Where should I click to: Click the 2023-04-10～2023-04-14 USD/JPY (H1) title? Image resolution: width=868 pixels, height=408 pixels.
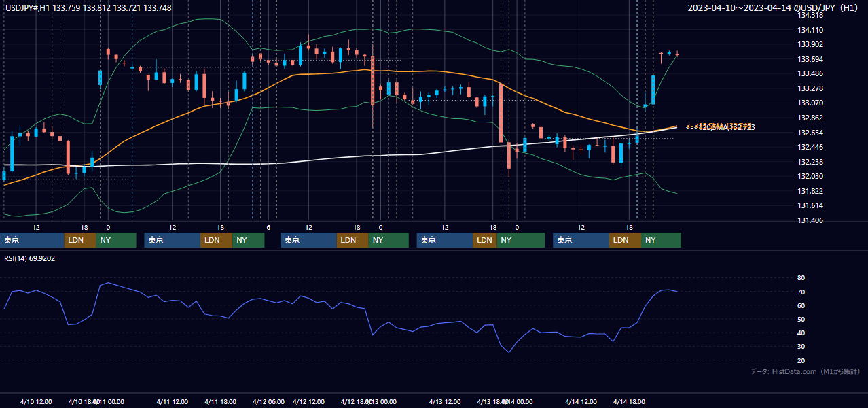[x=774, y=8]
